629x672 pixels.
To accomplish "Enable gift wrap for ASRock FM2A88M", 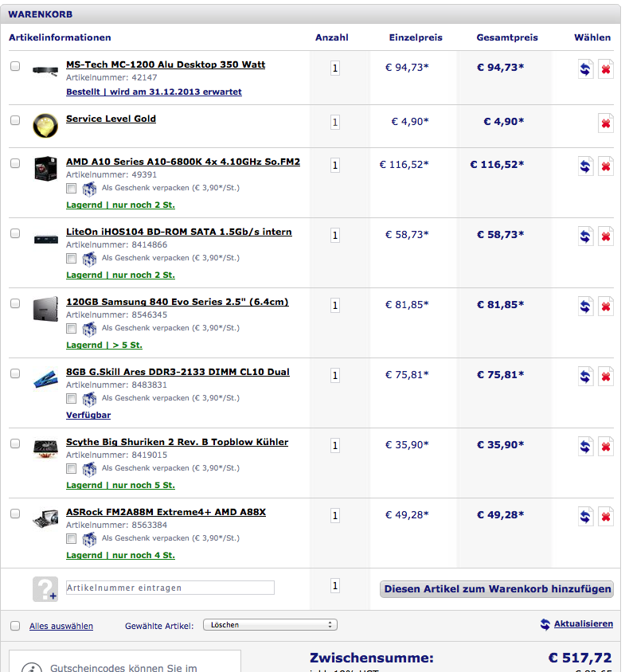I will (x=72, y=539).
